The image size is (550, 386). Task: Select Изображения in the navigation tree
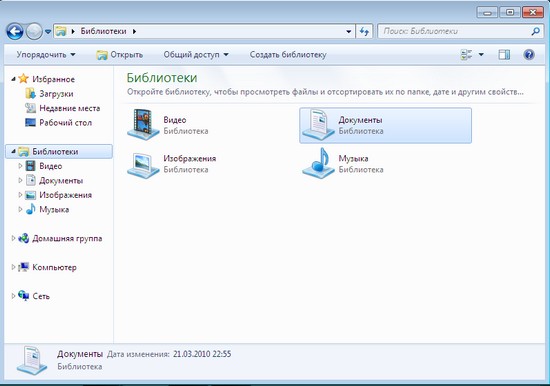65,195
